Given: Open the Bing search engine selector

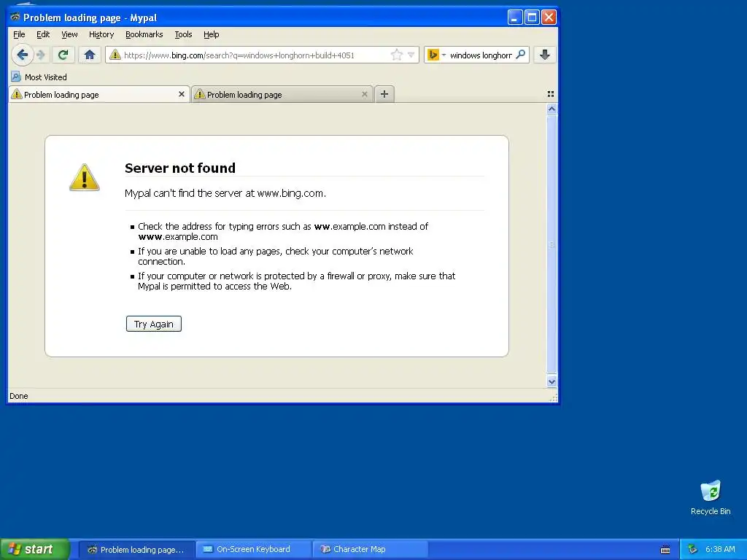Looking at the screenshot, I should click(436, 55).
